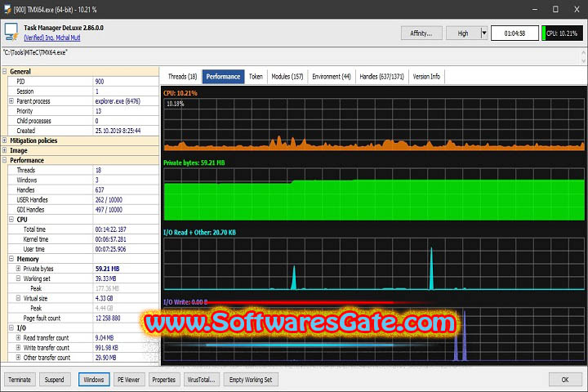Select the Child processes row
Screen dimensions: 588x392
coord(83,121)
